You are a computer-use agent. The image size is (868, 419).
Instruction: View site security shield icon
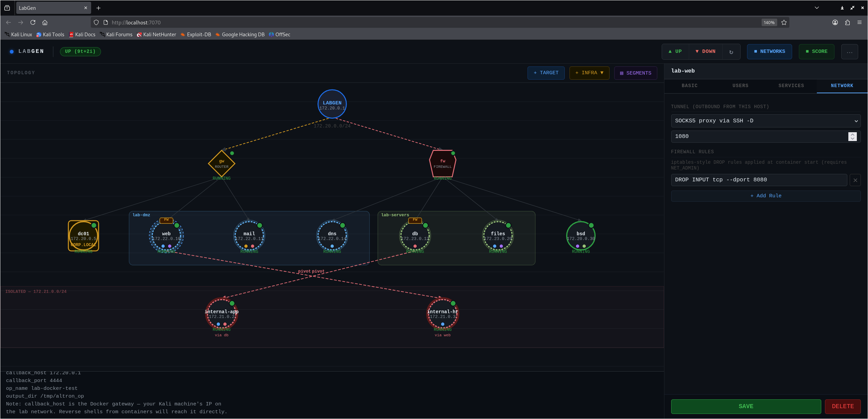pyautogui.click(x=96, y=22)
